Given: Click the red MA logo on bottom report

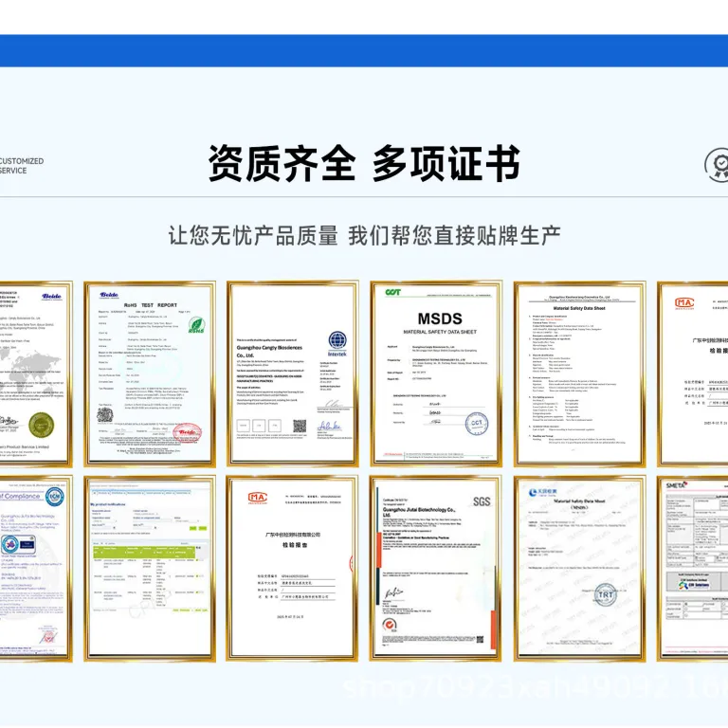Looking at the screenshot, I should [258, 499].
